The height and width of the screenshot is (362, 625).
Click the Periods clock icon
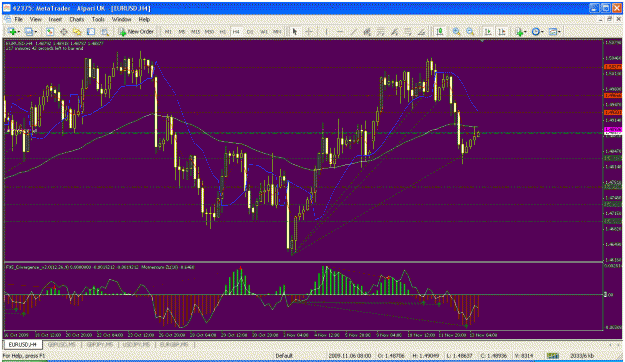(536, 31)
